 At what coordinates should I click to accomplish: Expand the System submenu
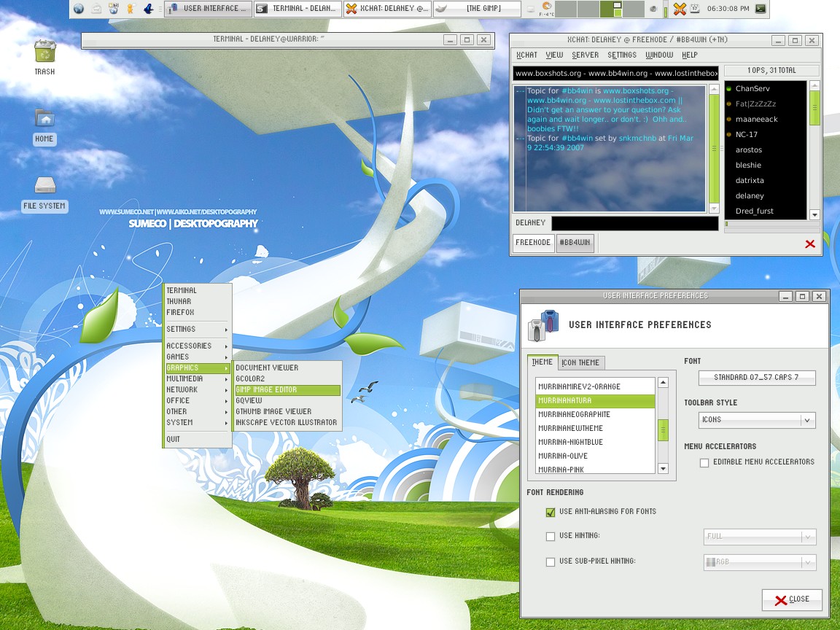(x=197, y=423)
